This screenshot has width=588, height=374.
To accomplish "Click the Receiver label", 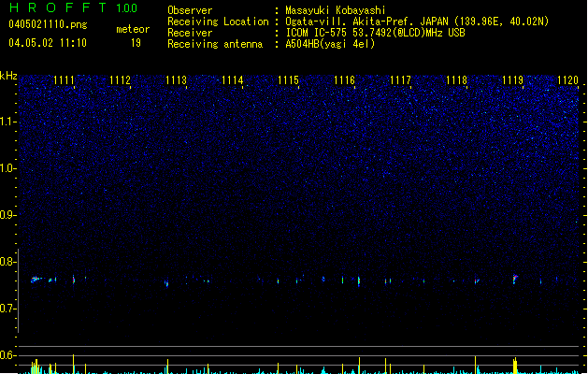I will (190, 33).
